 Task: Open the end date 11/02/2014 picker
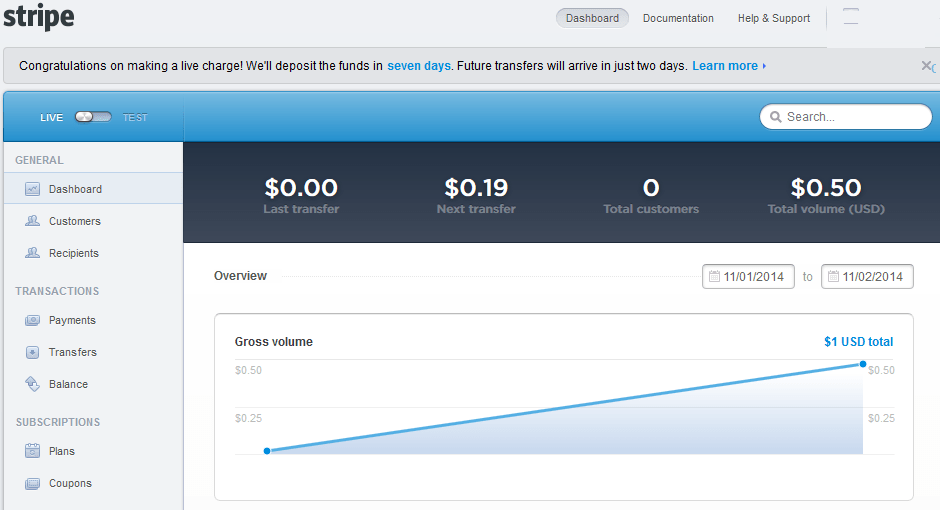[x=867, y=276]
